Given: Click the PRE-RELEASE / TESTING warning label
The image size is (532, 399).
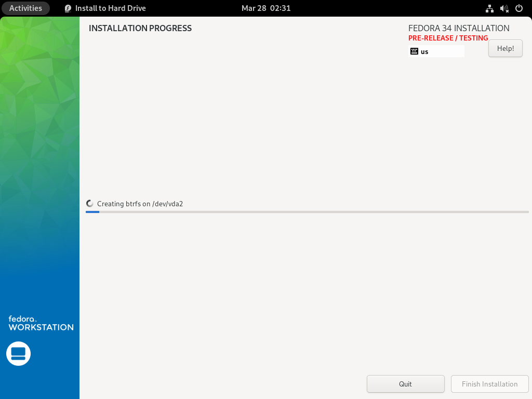Looking at the screenshot, I should pos(448,37).
